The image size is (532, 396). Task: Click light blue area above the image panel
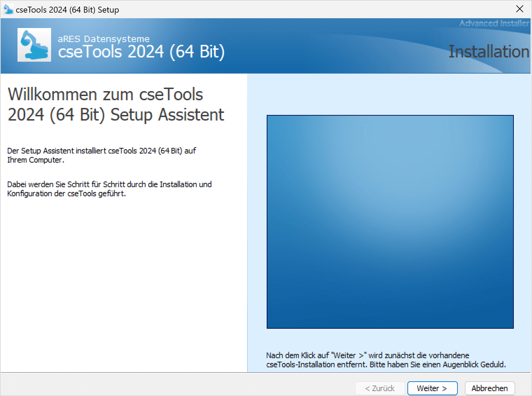coord(388,95)
